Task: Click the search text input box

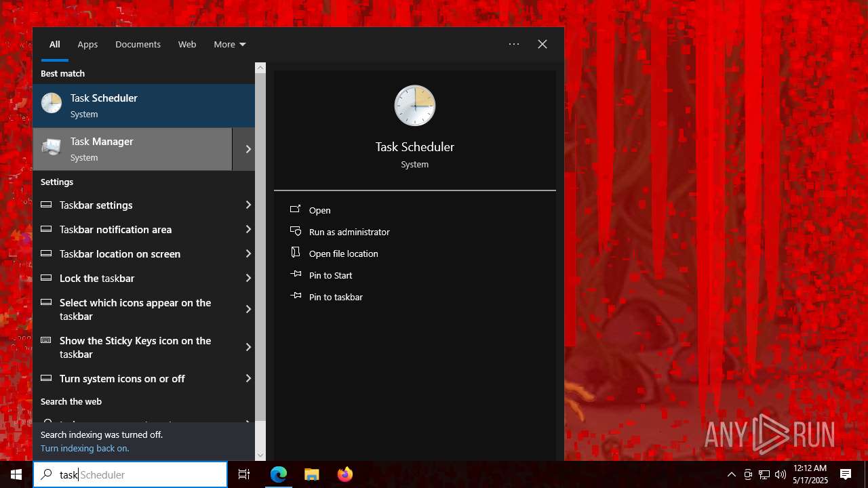Action: pyautogui.click(x=130, y=474)
